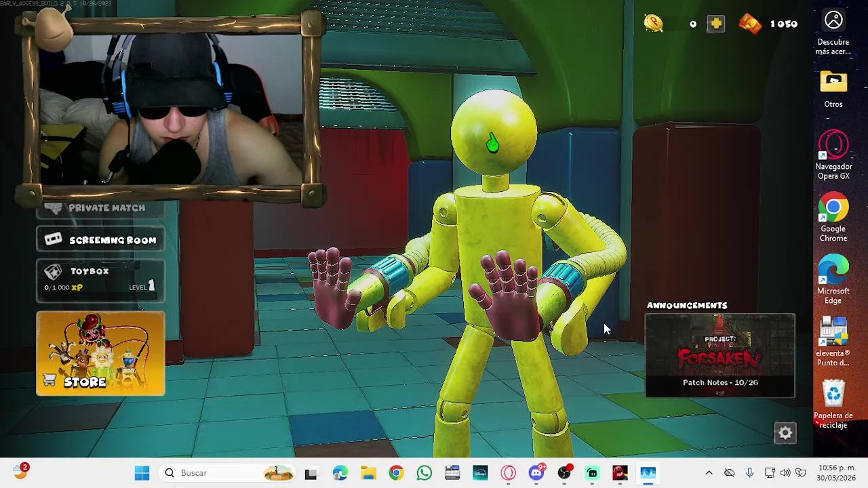
Task: Open Microsoft Edge desktop shortcut
Action: pyautogui.click(x=833, y=280)
